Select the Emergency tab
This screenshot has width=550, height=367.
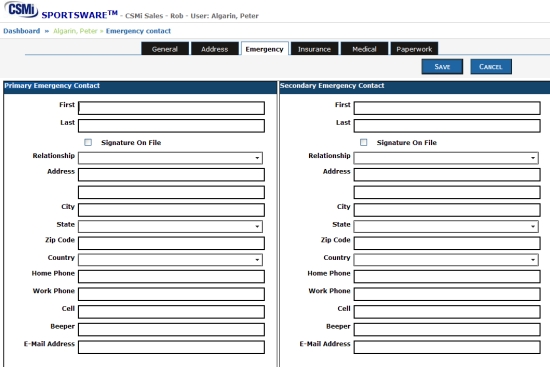coord(264,49)
